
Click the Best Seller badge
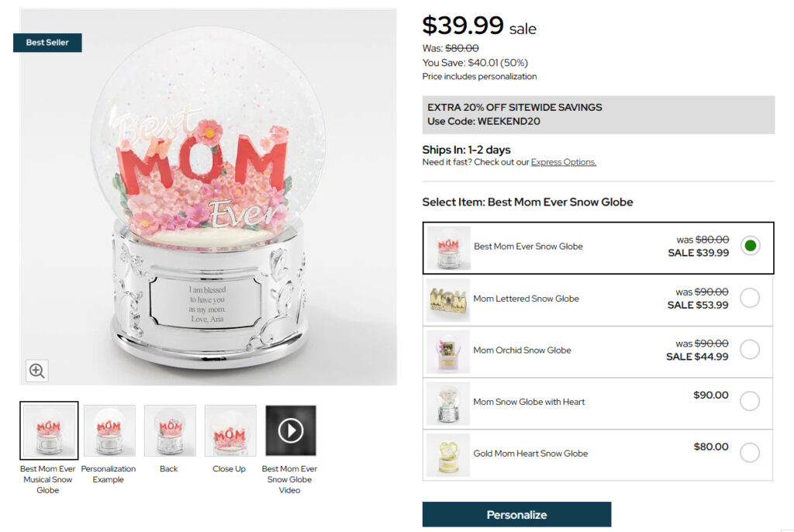47,43
